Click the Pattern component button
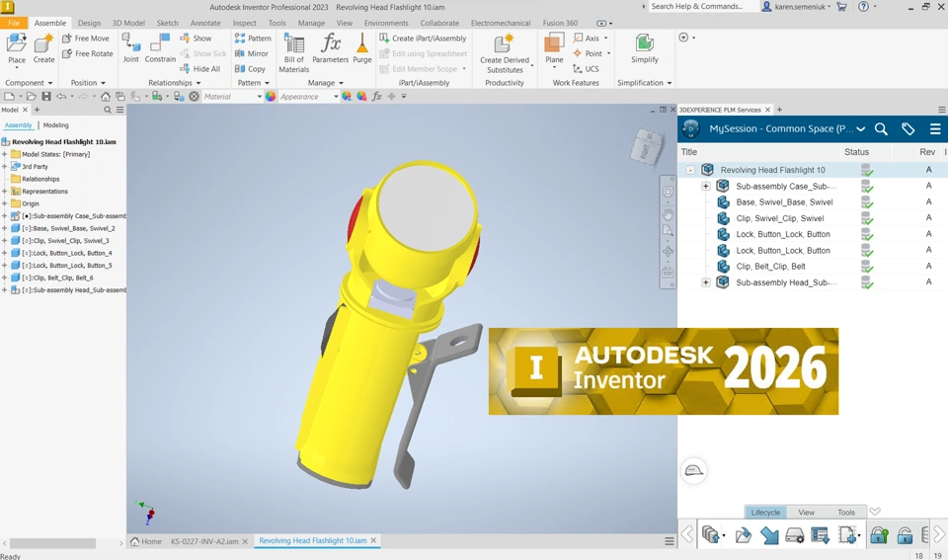Image resolution: width=948 pixels, height=560 pixels. 253,39
